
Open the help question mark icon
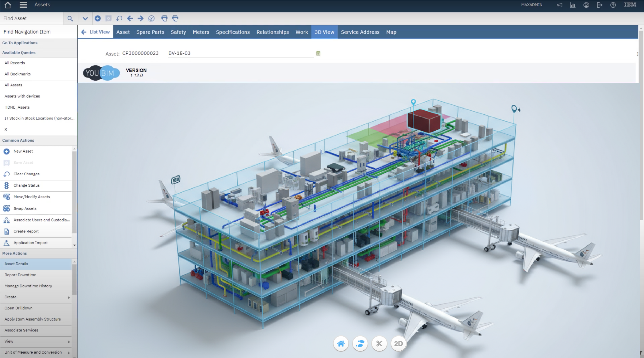613,5
